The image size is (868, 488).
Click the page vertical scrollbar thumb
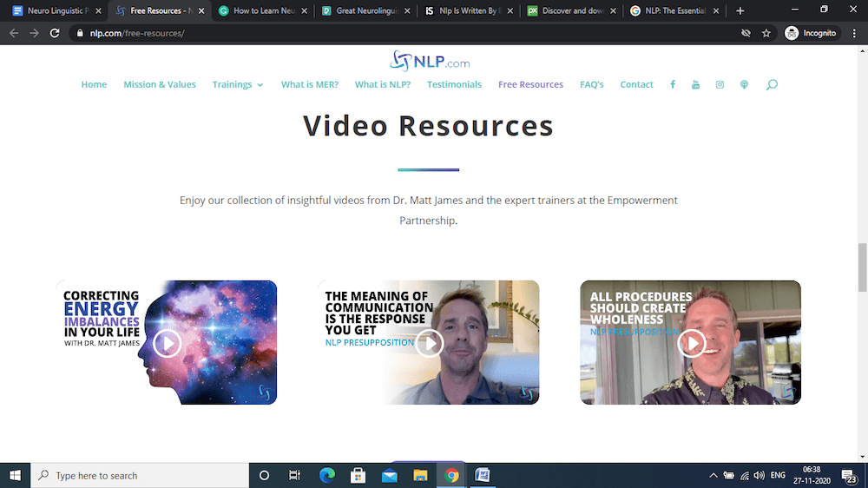(x=863, y=267)
